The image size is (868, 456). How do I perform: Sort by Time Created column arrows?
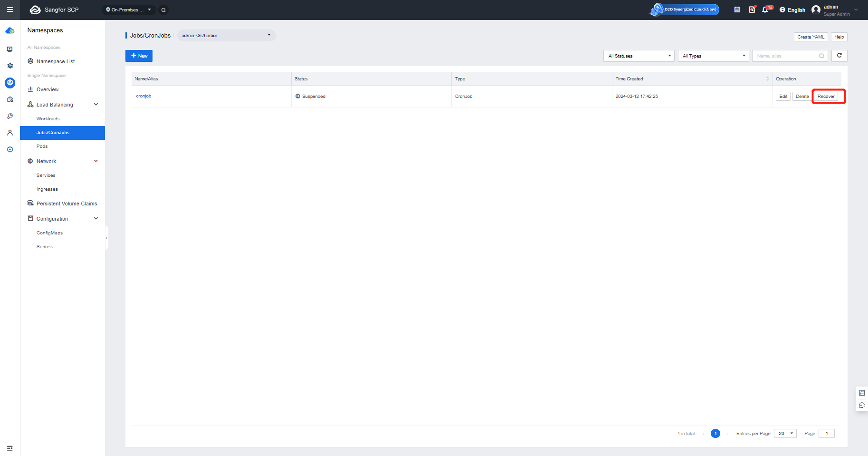pos(768,79)
